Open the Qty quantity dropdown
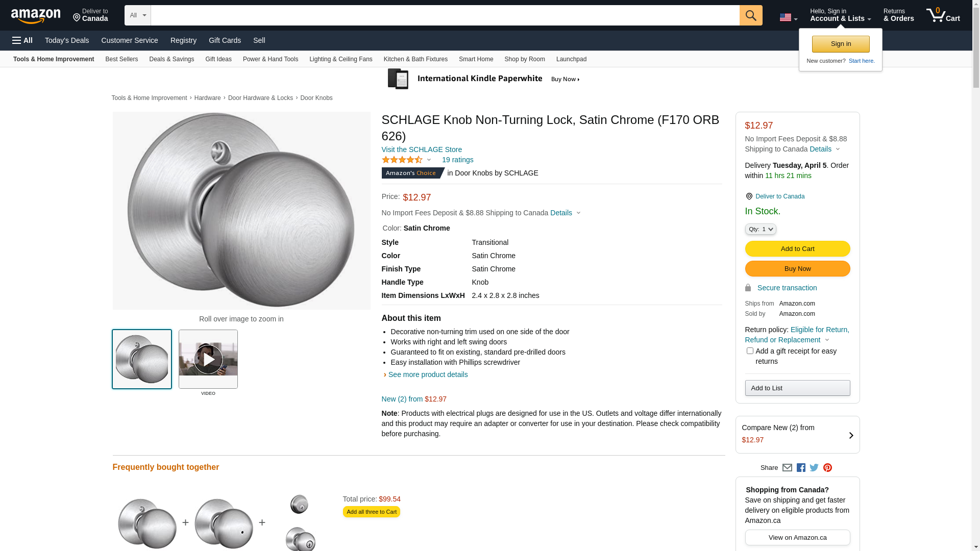Viewport: 980px width, 551px height. tap(761, 229)
